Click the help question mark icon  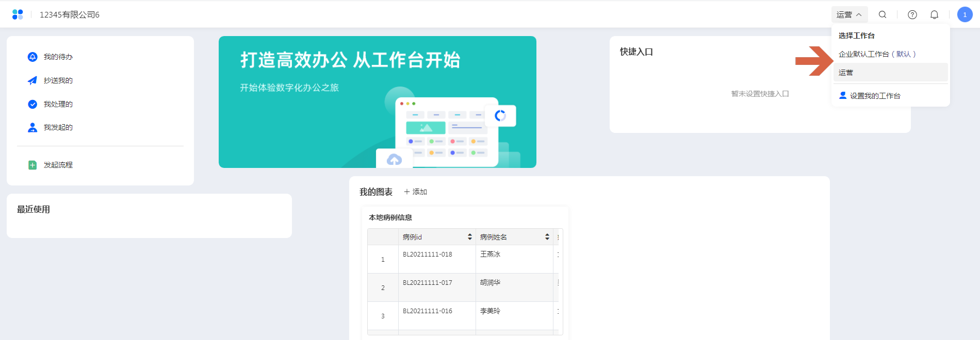912,14
